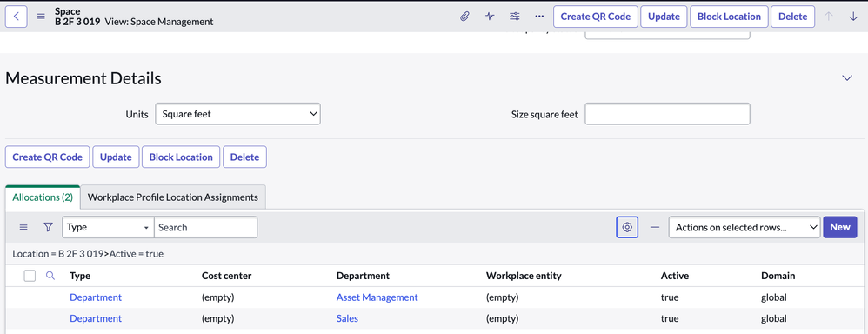The image size is (868, 334).
Task: Click Update button in header
Action: [x=664, y=16]
